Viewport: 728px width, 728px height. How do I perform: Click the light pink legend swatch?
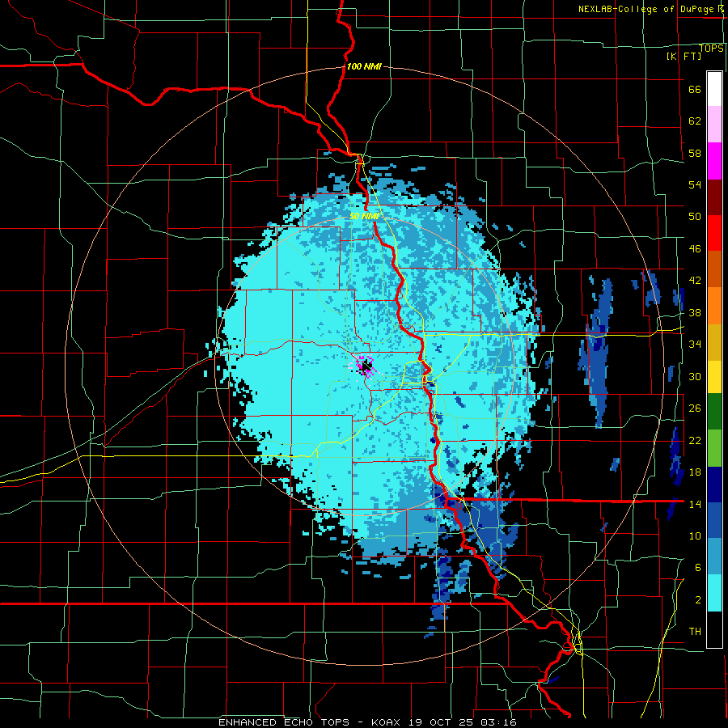point(714,125)
